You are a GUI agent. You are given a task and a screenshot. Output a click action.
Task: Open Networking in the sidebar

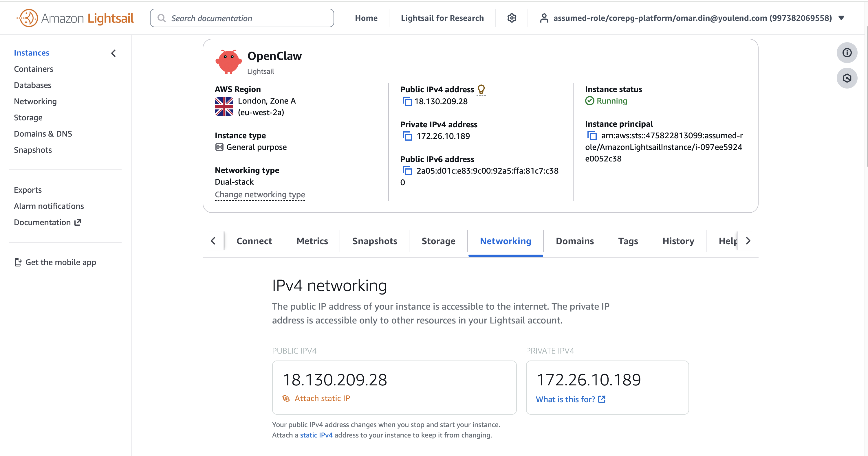click(35, 101)
